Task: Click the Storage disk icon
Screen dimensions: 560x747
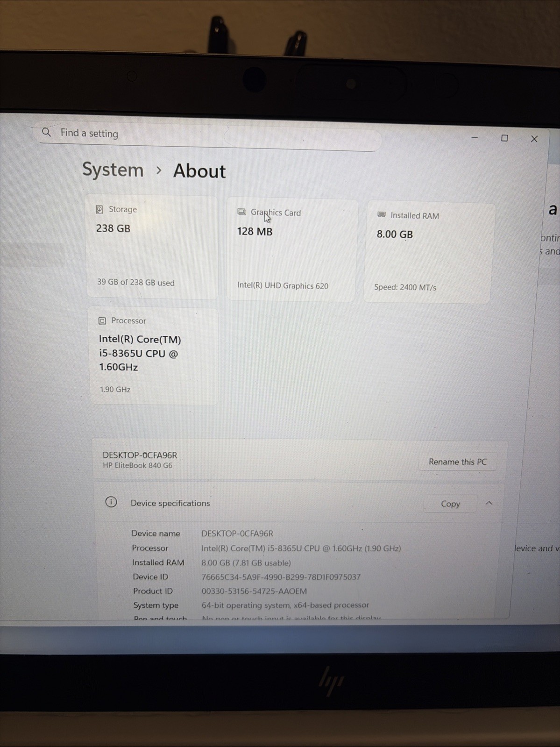Action: pyautogui.click(x=99, y=209)
